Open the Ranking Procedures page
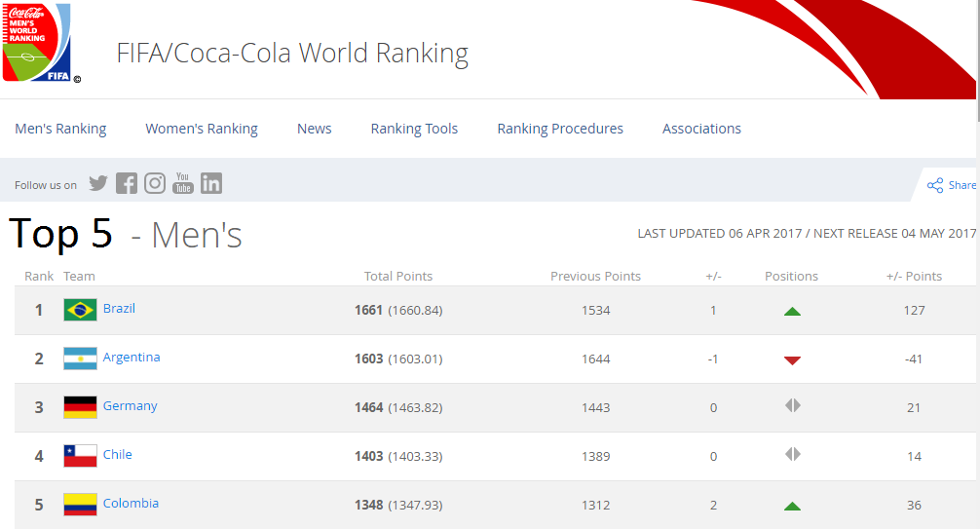 pos(560,129)
